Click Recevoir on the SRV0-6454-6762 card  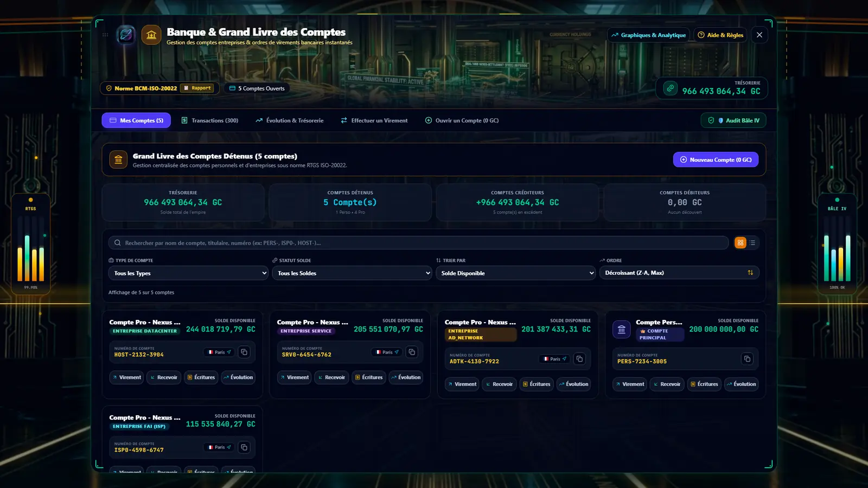click(x=331, y=377)
